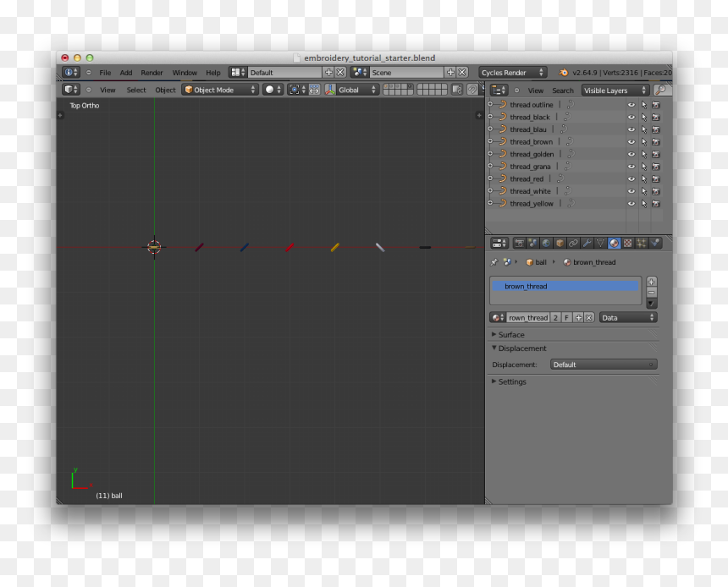
Task: Open the Add menu
Action: (x=126, y=73)
